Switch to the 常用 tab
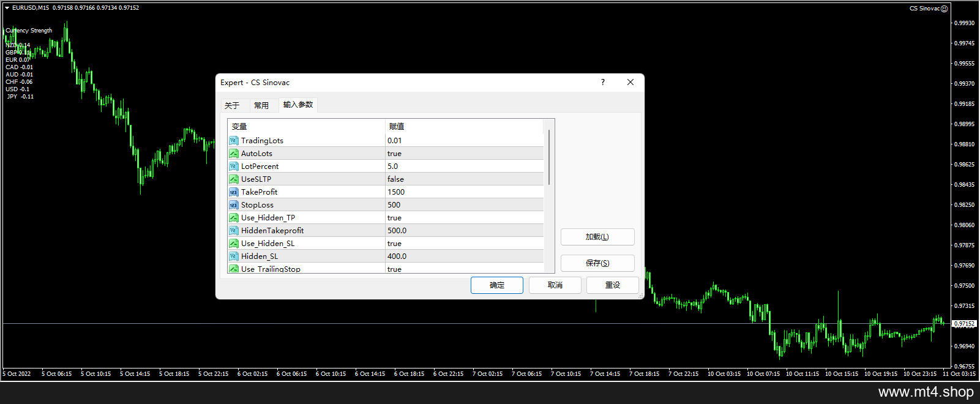Viewport: 980px width, 404px height. pos(261,105)
